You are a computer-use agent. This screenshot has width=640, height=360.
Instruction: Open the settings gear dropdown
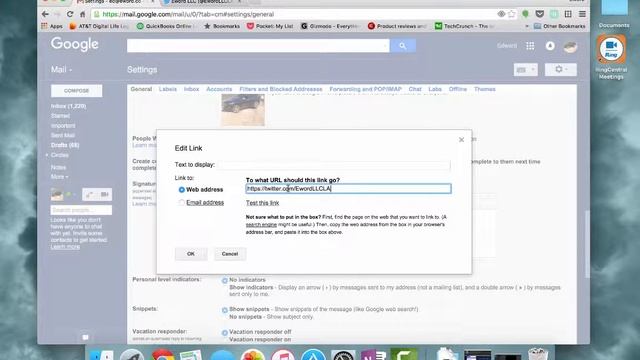(560, 70)
